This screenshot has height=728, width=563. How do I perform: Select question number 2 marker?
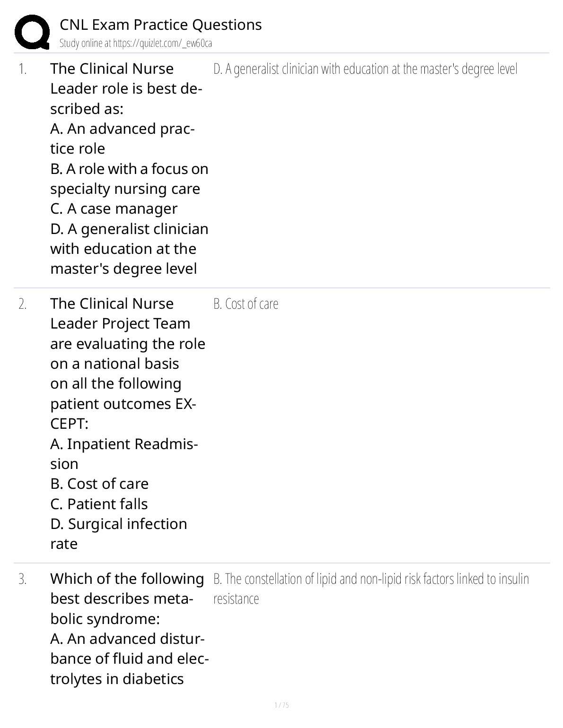tap(23, 304)
